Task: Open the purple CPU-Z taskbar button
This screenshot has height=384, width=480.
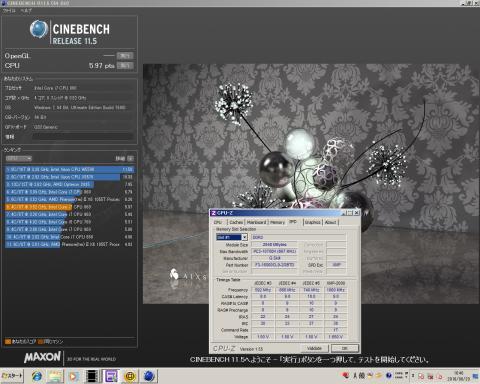Action: coord(111,376)
